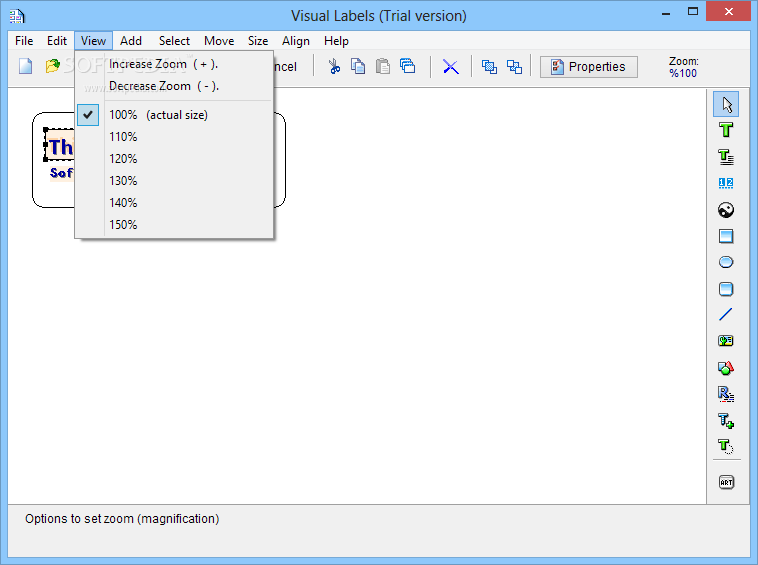This screenshot has width=758, height=565.
Task: Select the T with plus tool
Action: pos(726,420)
